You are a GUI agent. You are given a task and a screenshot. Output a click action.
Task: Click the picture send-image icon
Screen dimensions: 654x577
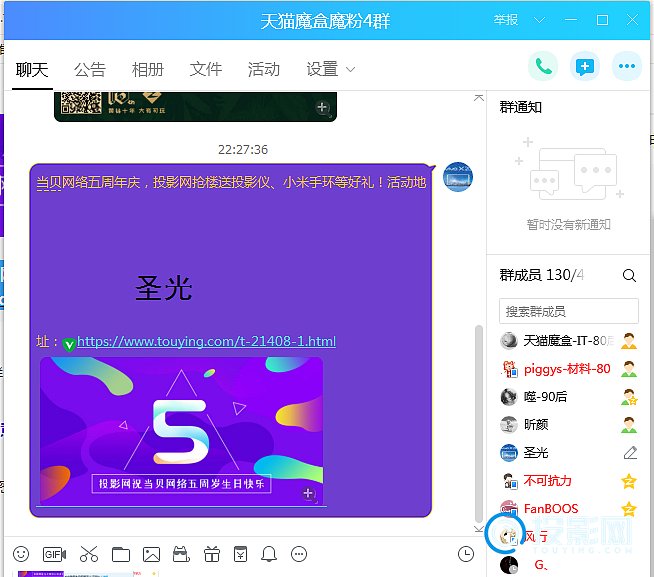point(151,554)
